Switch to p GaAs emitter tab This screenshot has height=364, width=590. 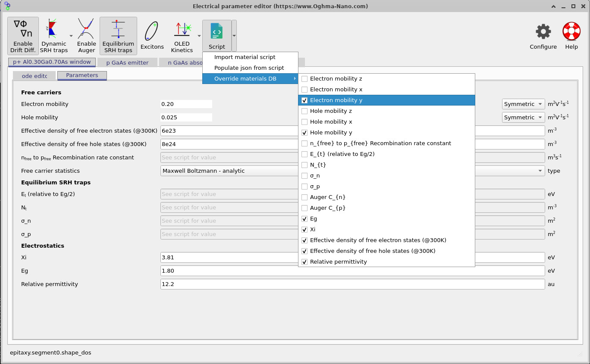pos(127,62)
